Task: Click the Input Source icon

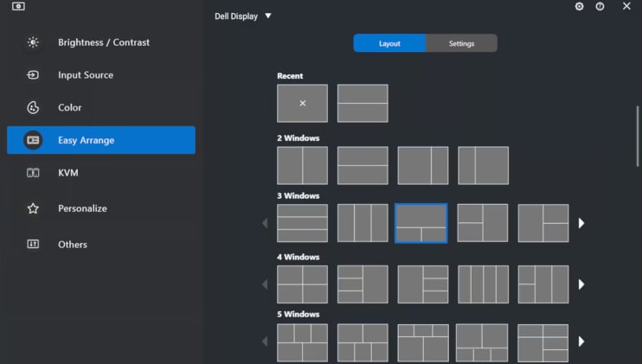Action: tap(33, 75)
